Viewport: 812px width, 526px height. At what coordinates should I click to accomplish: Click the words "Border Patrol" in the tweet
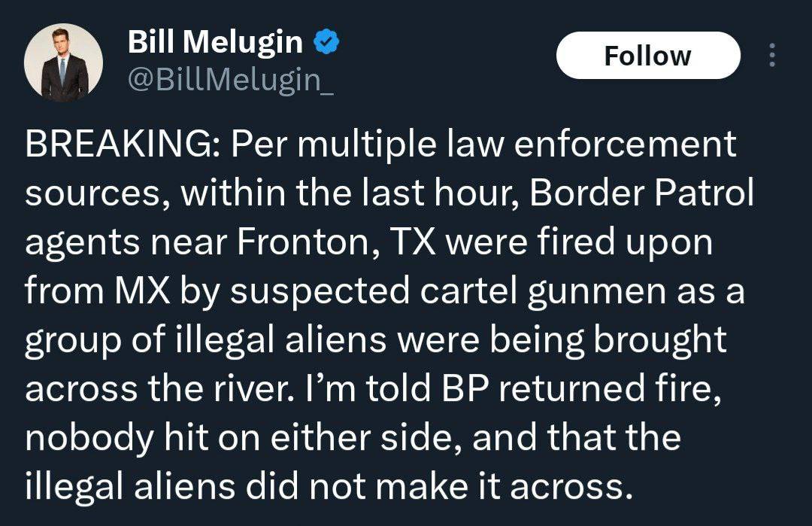[641, 193]
